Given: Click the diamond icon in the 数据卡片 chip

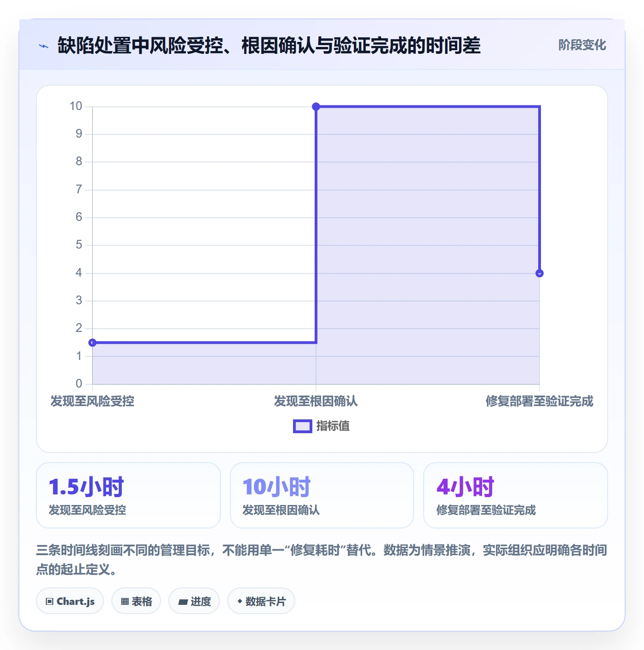Looking at the screenshot, I should click(x=240, y=601).
